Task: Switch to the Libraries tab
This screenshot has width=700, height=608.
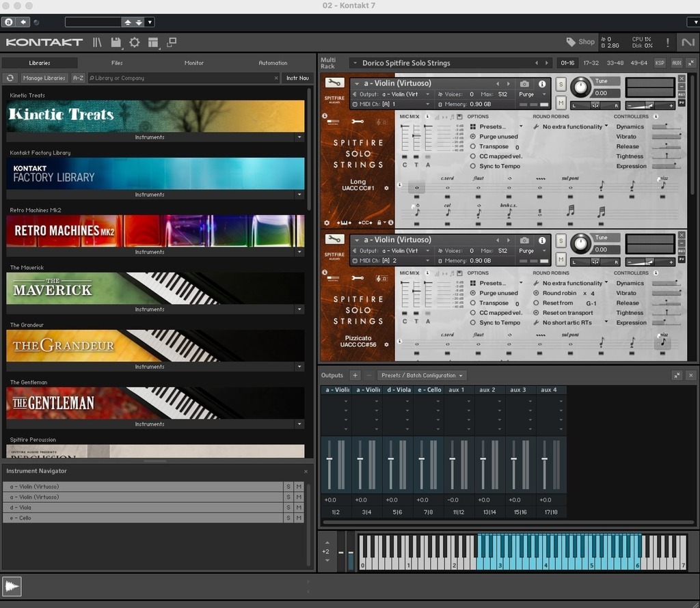Action: 39,63
